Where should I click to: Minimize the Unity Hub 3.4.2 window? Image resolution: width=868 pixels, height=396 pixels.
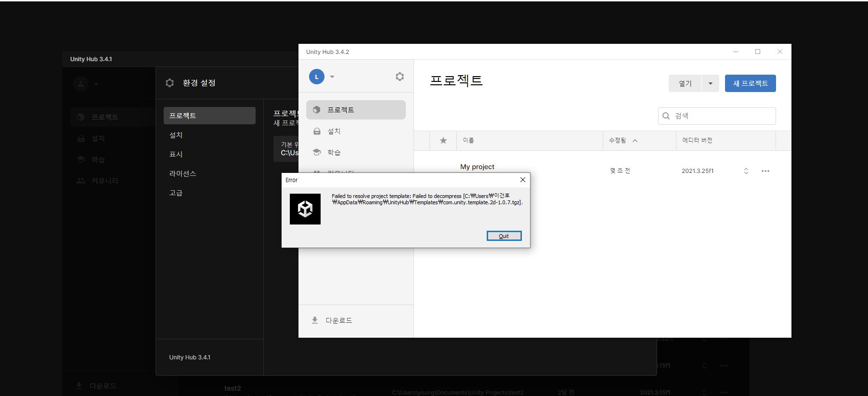736,52
